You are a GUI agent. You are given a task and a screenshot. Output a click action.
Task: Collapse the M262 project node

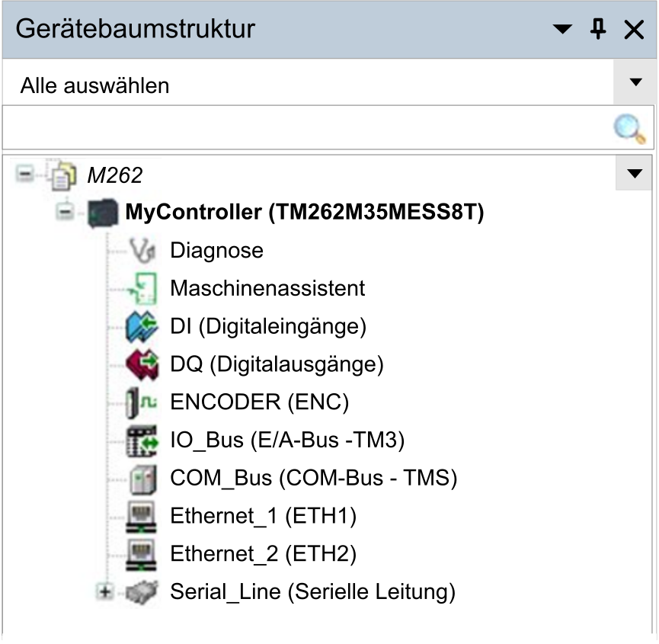click(x=25, y=173)
